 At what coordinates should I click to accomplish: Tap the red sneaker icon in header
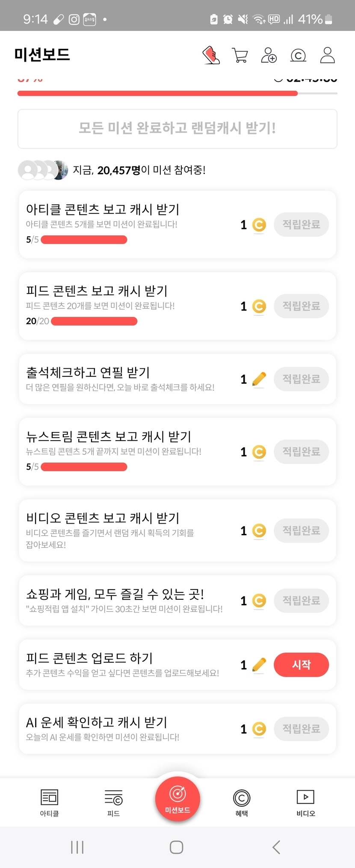click(211, 55)
